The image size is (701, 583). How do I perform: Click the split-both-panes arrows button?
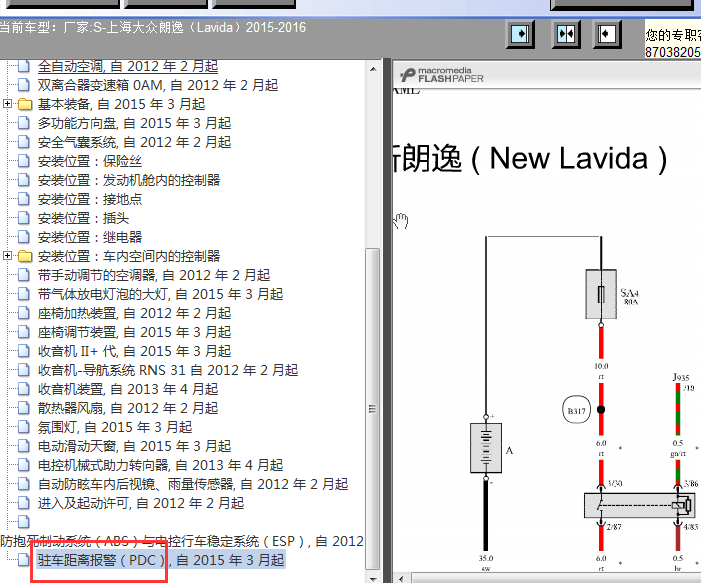tap(566, 34)
